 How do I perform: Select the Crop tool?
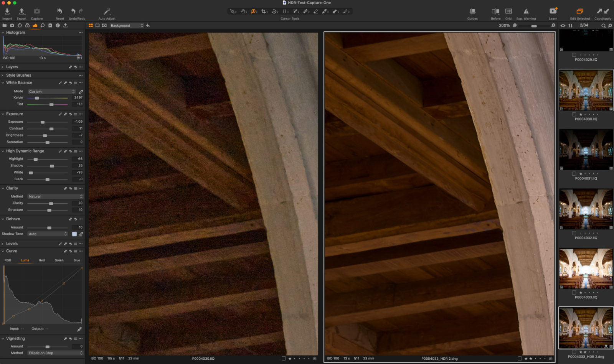click(x=263, y=11)
